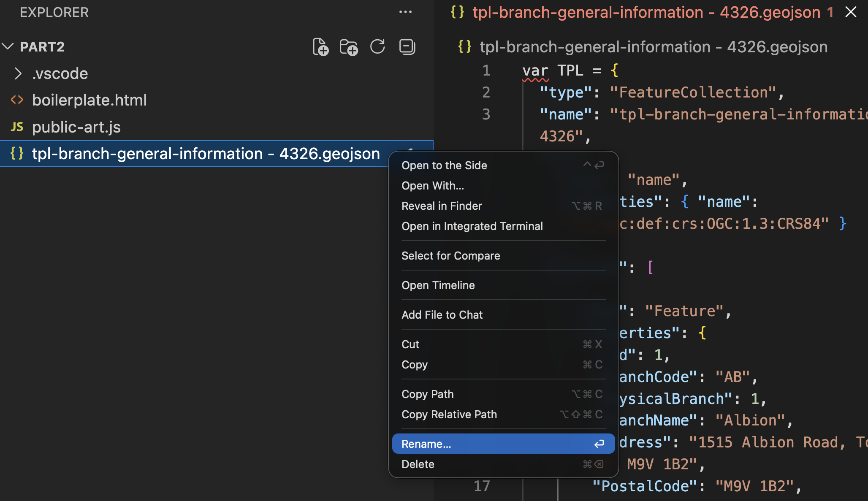868x501 pixels.
Task: Select Rename... in the context menu
Action: coord(503,444)
